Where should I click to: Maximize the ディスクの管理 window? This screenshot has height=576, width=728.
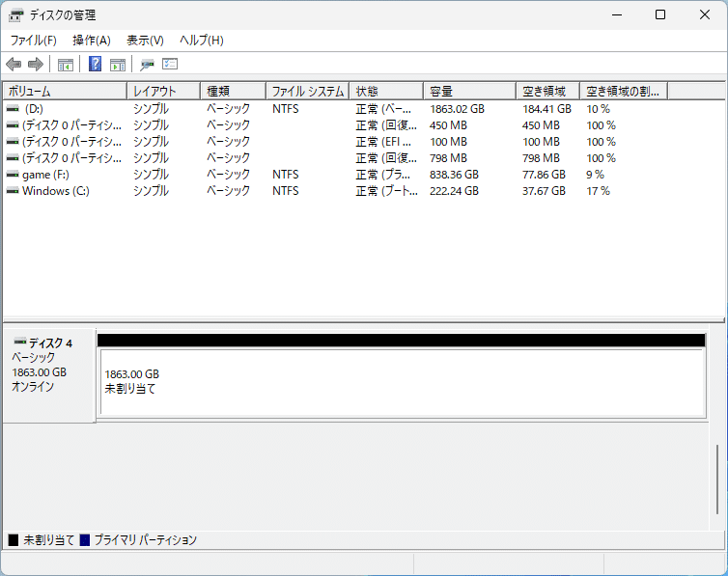pyautogui.click(x=660, y=14)
